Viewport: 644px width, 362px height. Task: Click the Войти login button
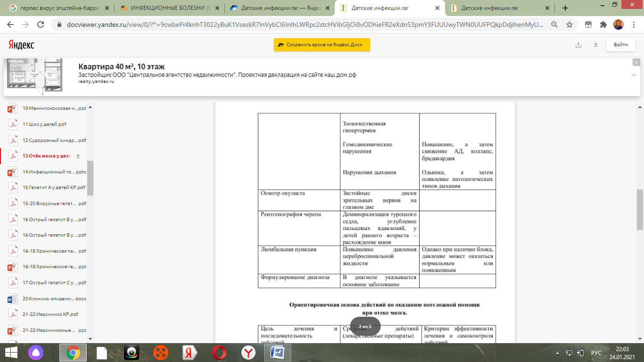(620, 45)
